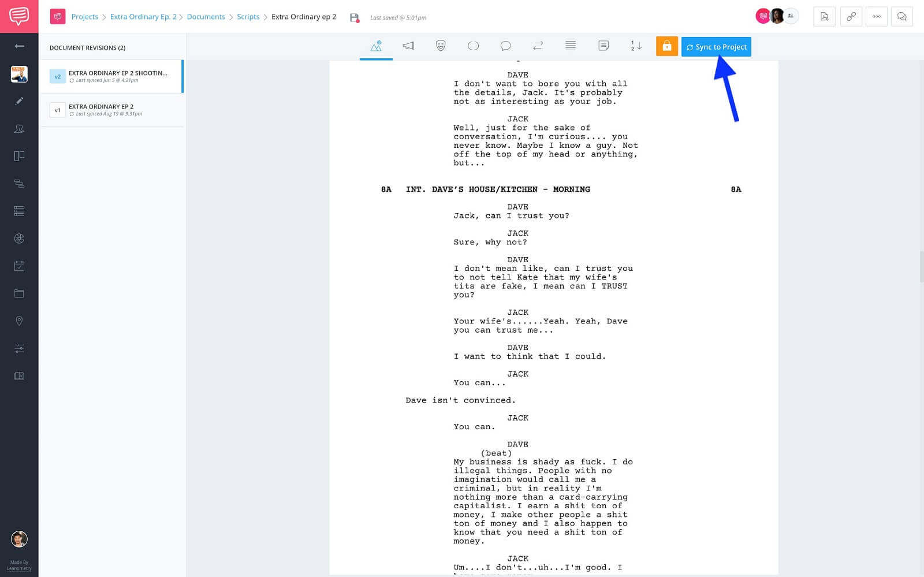Collapse sidebar with back arrow
This screenshot has height=577, width=924.
click(19, 46)
